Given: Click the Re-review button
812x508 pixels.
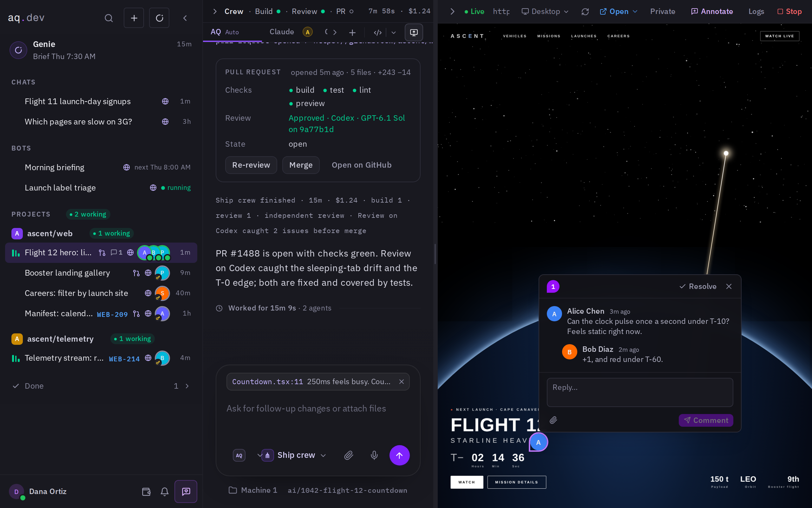Looking at the screenshot, I should pos(251,165).
